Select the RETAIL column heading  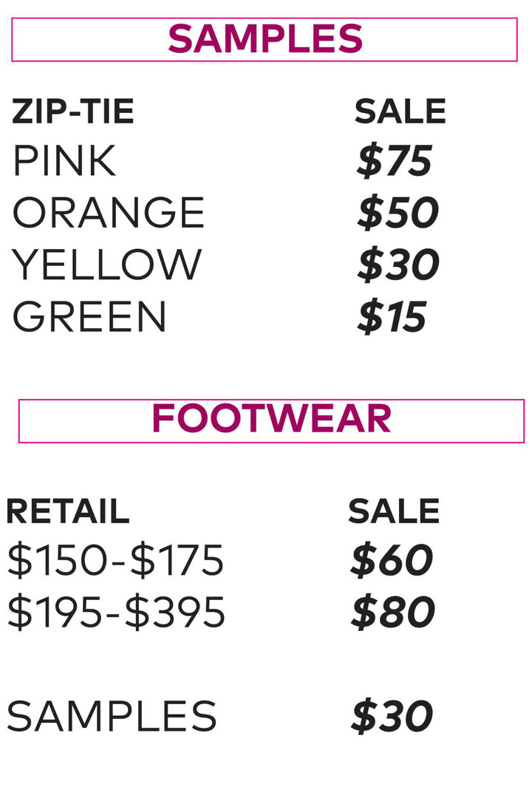coord(67,511)
